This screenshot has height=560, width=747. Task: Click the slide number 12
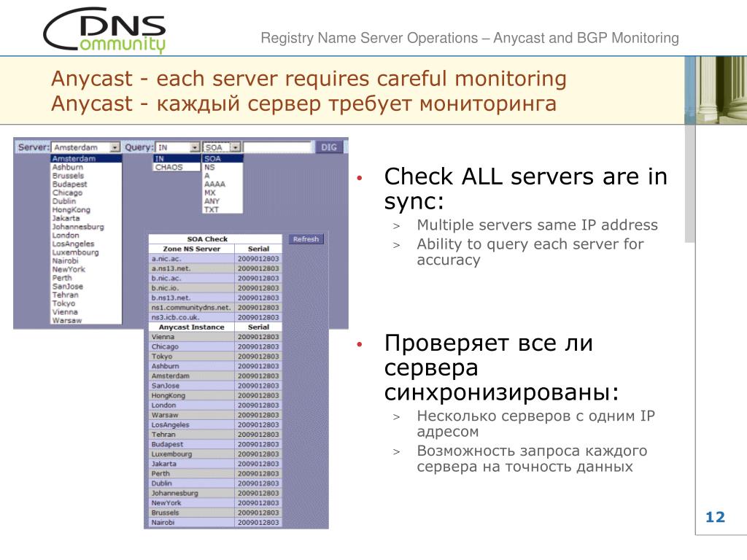[x=715, y=517]
